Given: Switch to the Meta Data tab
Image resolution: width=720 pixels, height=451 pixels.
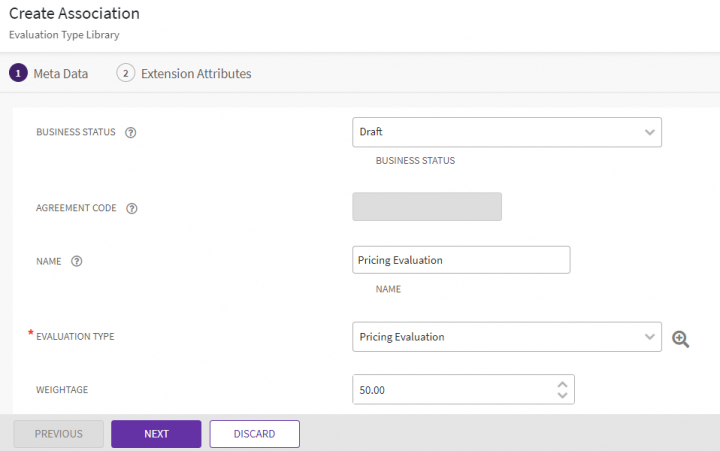Looking at the screenshot, I should pos(60,73).
